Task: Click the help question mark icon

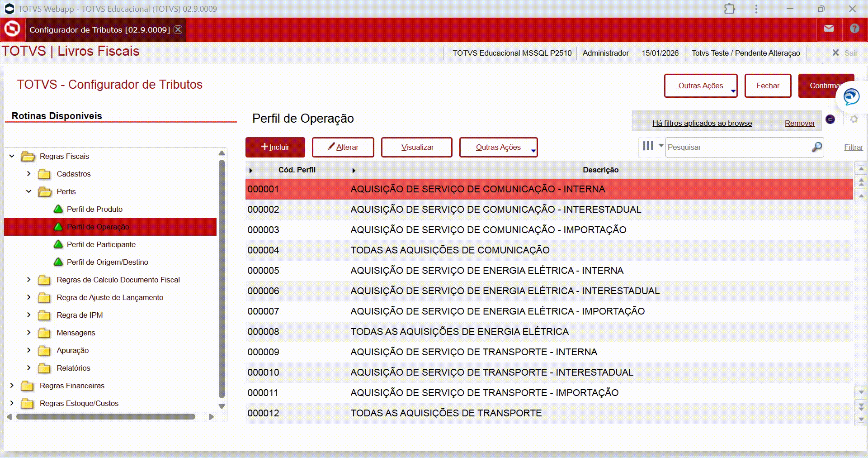Action: point(854,29)
